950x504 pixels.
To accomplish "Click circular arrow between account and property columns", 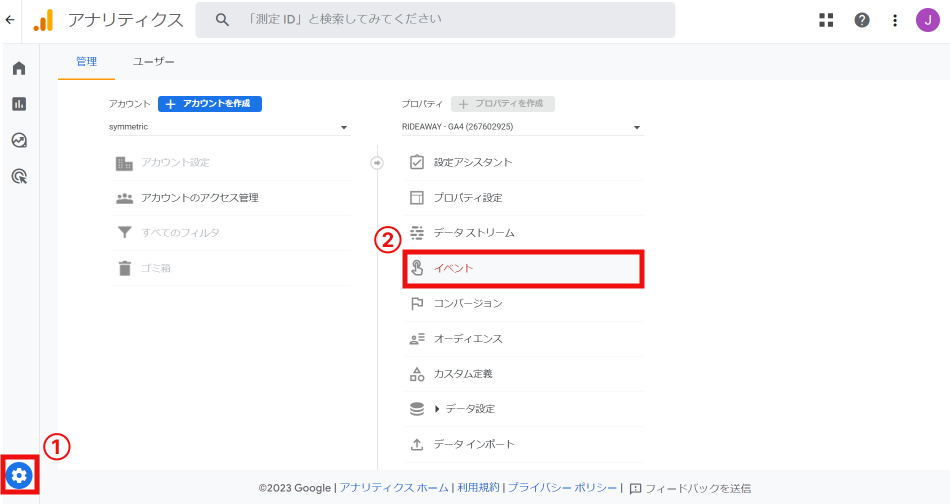I will (x=377, y=163).
